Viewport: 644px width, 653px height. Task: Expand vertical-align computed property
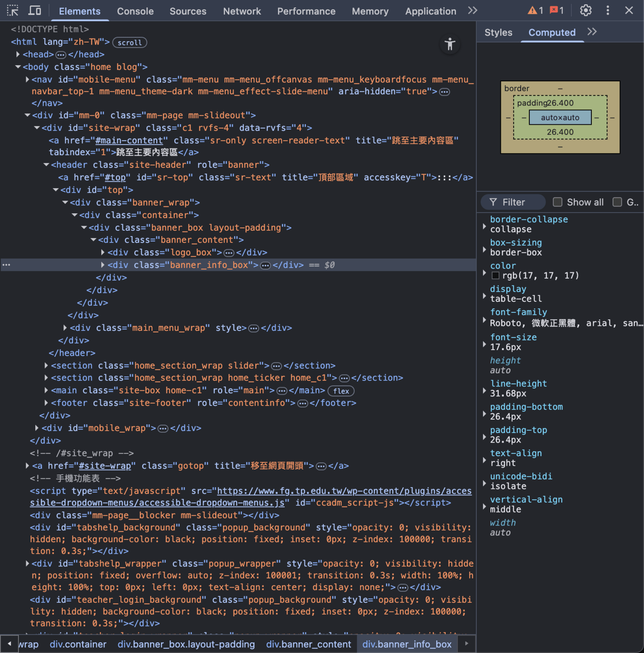click(484, 506)
